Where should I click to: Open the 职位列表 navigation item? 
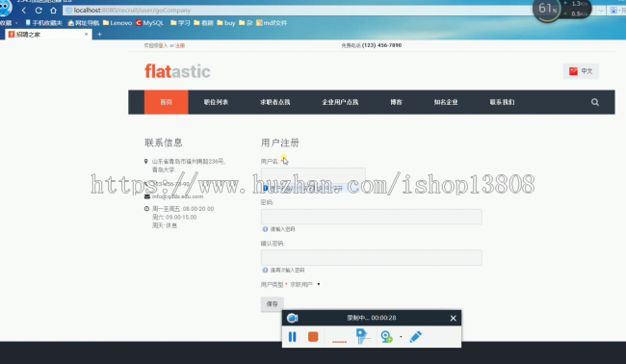(216, 102)
